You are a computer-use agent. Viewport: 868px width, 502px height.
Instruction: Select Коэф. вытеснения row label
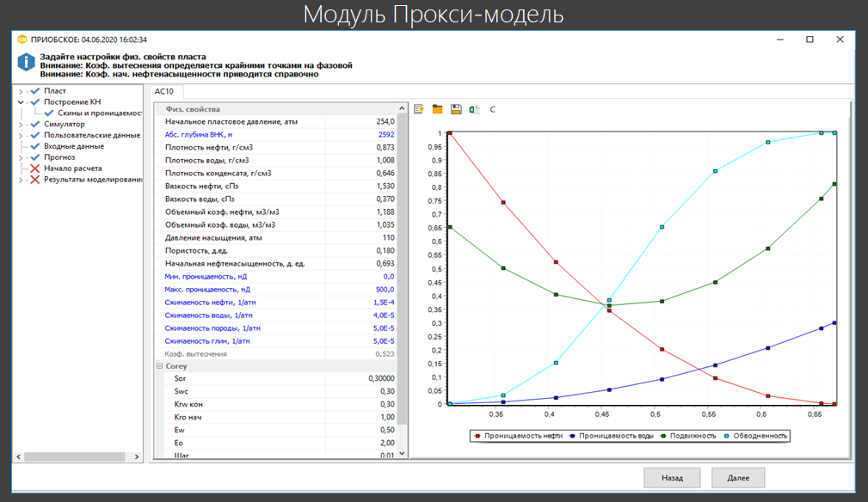(x=195, y=354)
